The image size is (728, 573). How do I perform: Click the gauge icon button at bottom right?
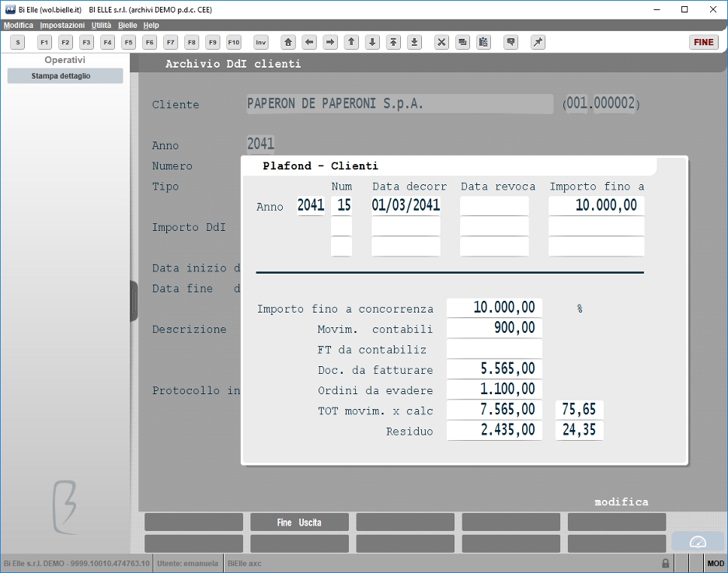click(698, 542)
